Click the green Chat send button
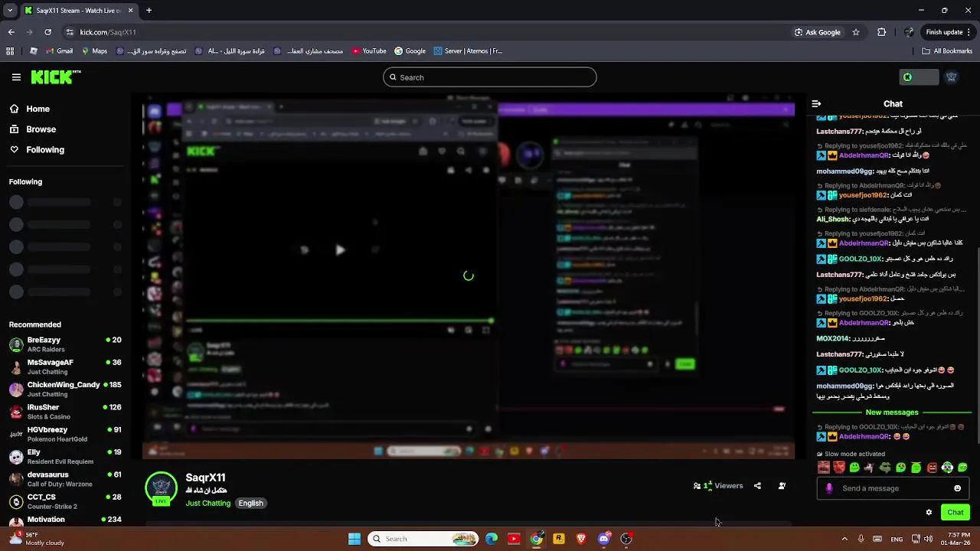 955,513
